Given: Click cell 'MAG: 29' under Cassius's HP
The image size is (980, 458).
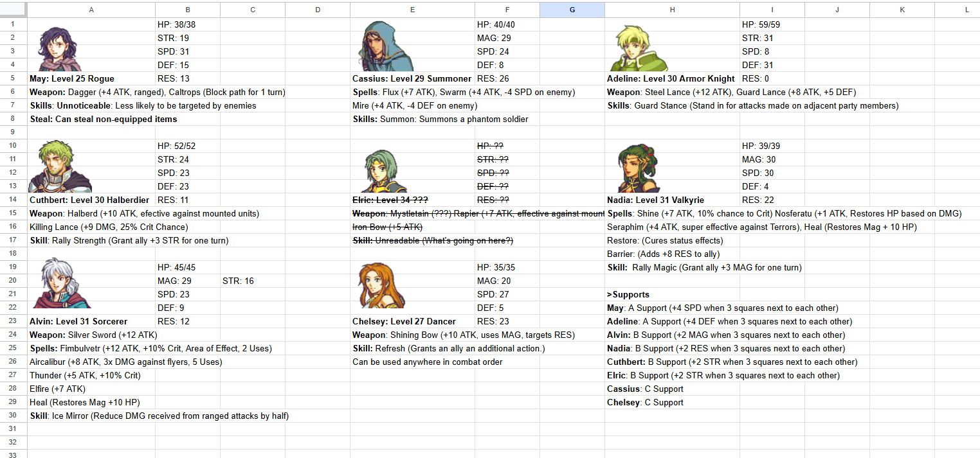Looking at the screenshot, I should [x=507, y=38].
